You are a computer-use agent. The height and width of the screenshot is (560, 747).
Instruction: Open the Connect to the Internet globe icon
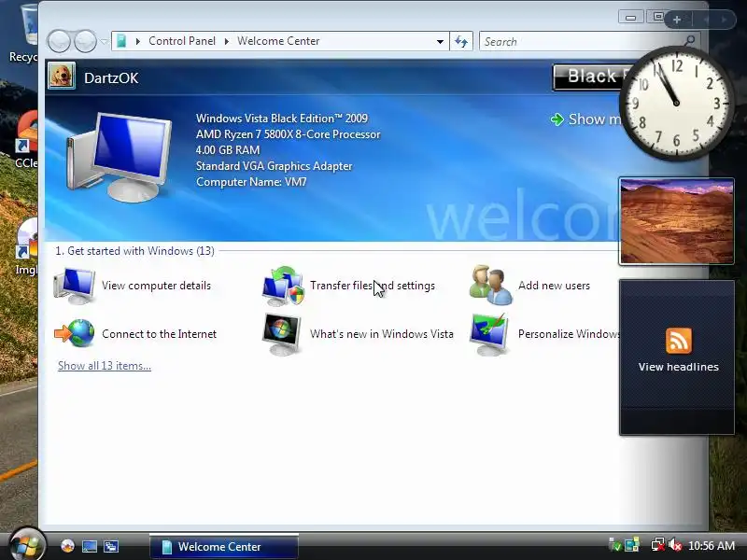tap(75, 333)
